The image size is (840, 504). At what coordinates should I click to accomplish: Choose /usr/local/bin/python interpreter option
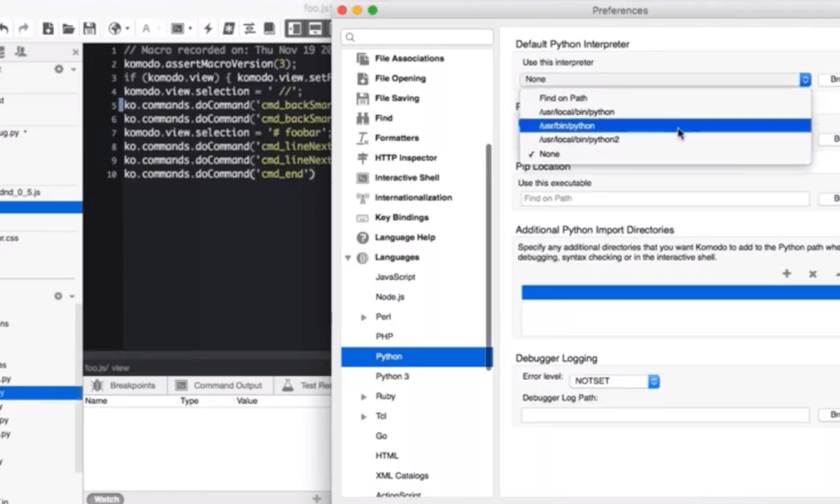665,112
